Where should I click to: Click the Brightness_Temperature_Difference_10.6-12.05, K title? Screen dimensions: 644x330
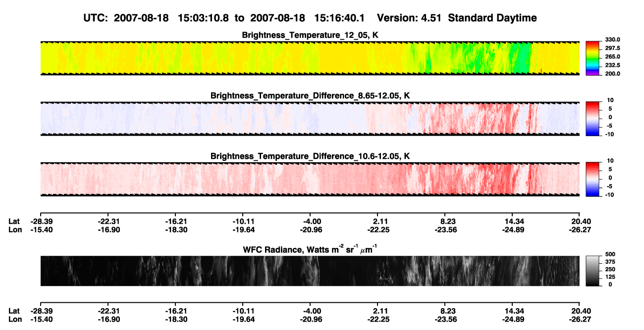[x=310, y=156]
